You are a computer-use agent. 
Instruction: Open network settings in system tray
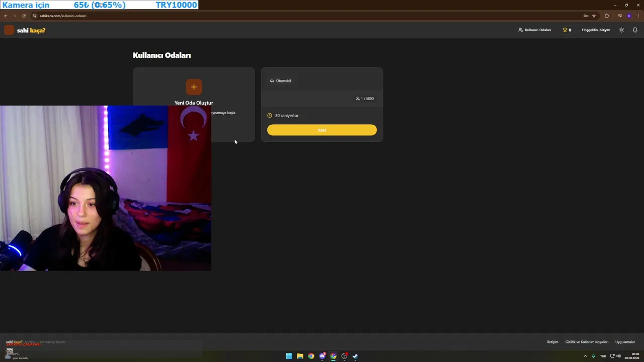click(x=612, y=356)
